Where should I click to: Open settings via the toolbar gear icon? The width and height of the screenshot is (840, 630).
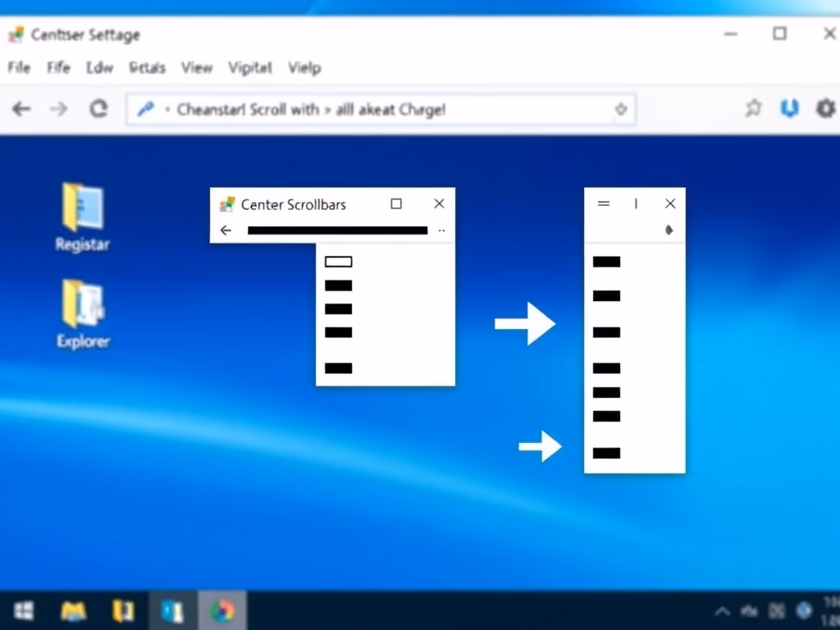point(825,108)
